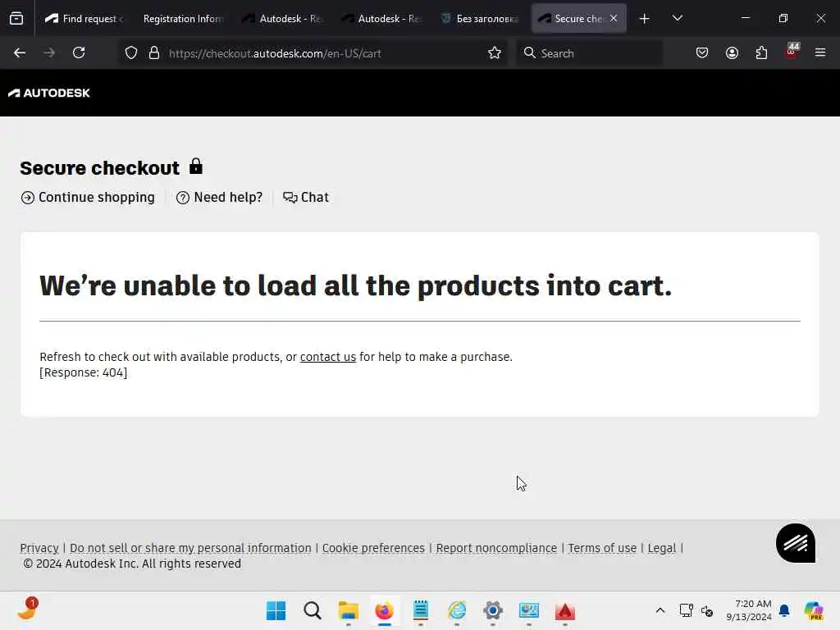The width and height of the screenshot is (840, 630).
Task: Bookmark this page with the star icon
Action: tap(495, 52)
